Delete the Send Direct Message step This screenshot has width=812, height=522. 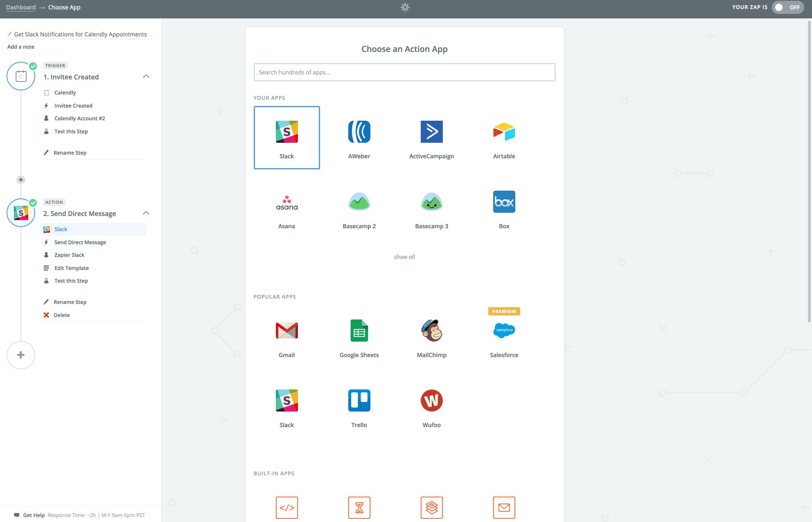click(61, 315)
